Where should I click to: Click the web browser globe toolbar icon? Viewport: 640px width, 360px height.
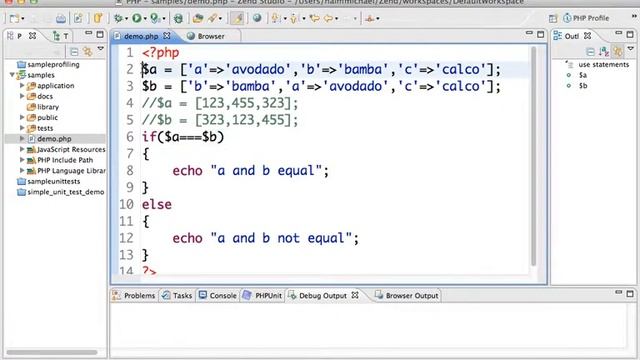tap(257, 18)
